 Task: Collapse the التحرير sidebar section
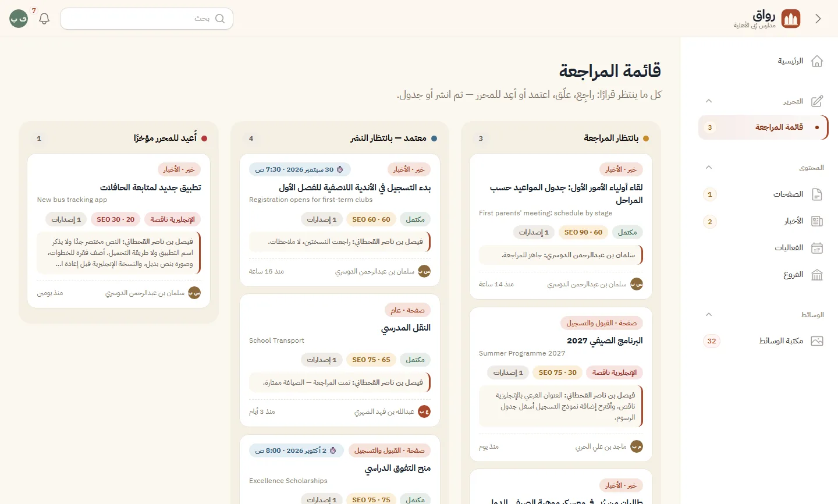(x=709, y=101)
